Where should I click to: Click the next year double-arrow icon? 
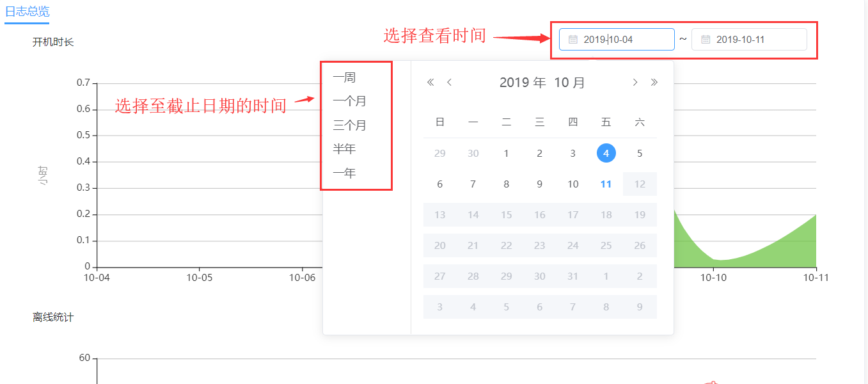point(654,82)
